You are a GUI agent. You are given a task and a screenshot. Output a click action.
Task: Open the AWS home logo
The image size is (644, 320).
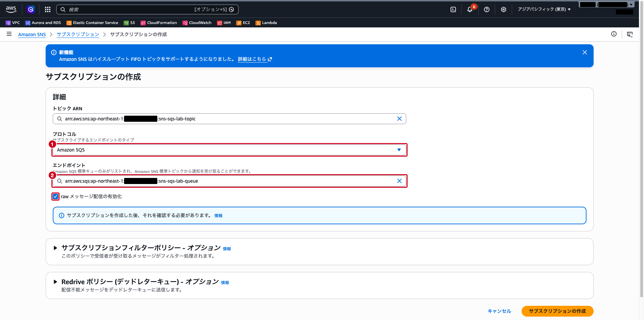(11, 9)
